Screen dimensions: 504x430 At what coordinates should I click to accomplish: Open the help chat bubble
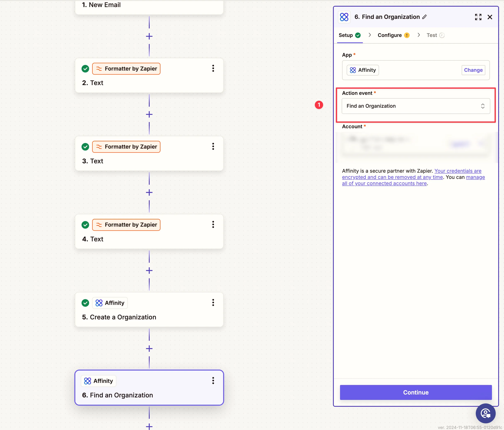pos(486,413)
